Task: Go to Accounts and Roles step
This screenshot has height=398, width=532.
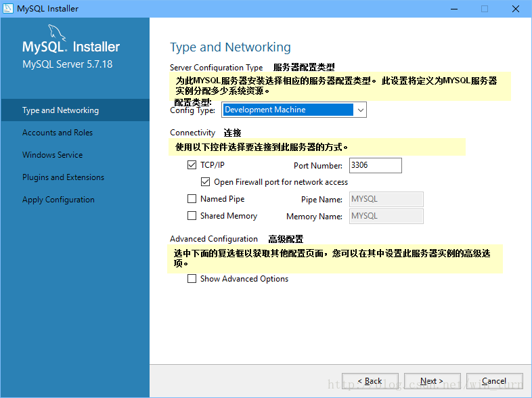Action: 58,133
